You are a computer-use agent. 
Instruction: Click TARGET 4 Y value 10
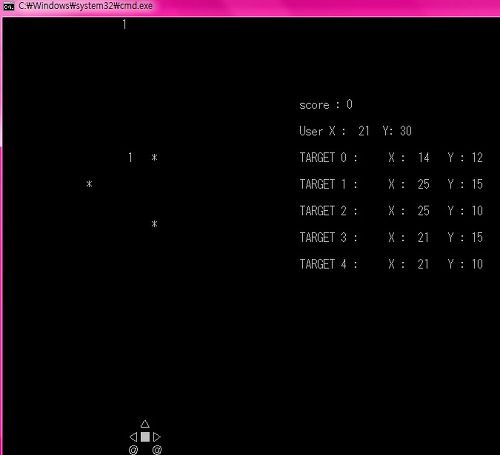[477, 264]
